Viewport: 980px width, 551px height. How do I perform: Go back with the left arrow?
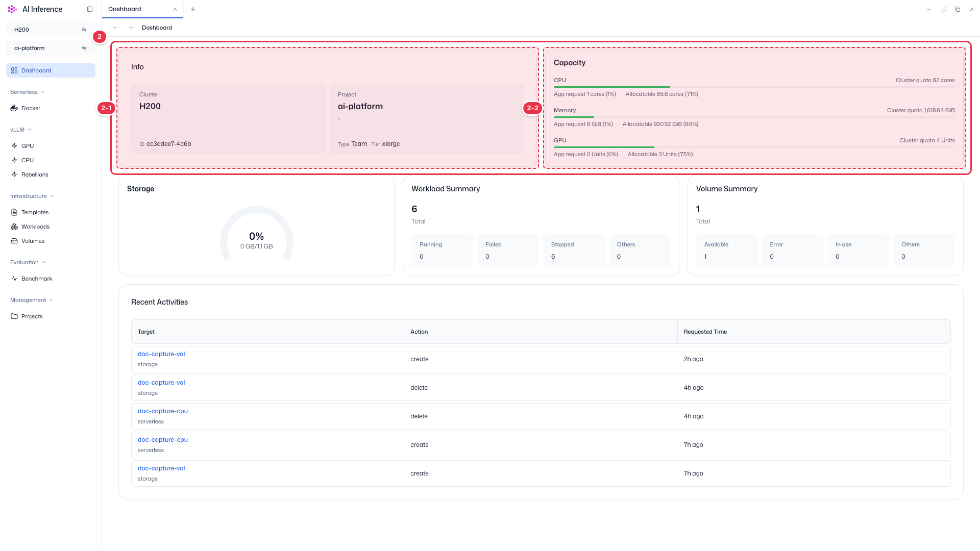[115, 28]
